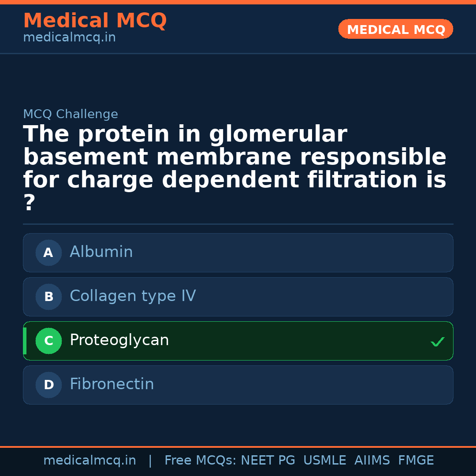
Task: Click the circular D badge icon
Action: tap(48, 385)
